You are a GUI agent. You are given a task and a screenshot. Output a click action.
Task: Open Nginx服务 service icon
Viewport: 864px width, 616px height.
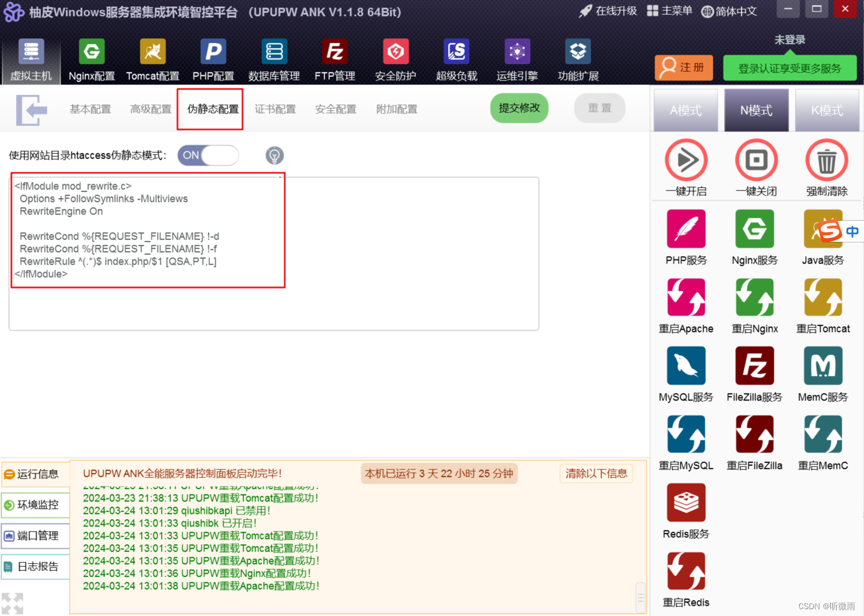coord(754,229)
